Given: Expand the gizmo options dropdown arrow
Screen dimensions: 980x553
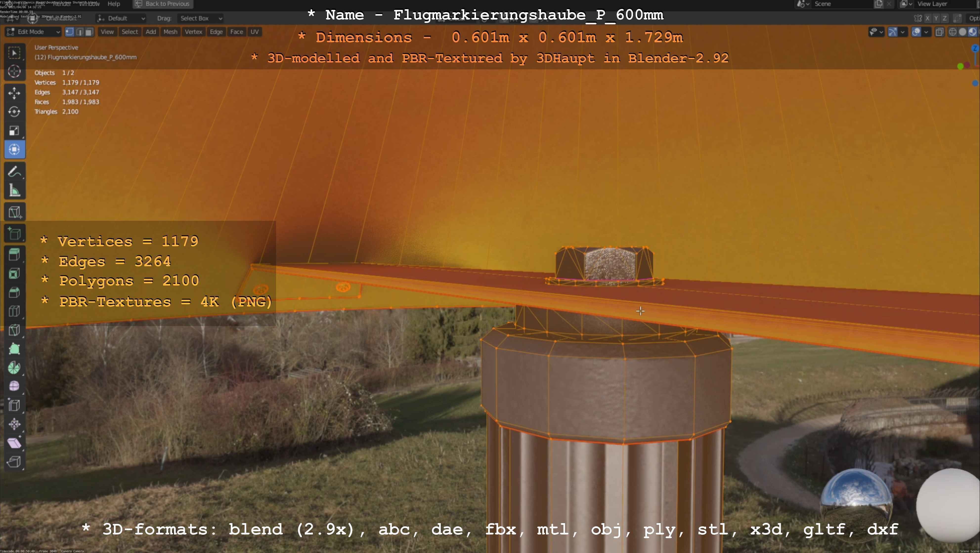Looking at the screenshot, I should click(903, 32).
